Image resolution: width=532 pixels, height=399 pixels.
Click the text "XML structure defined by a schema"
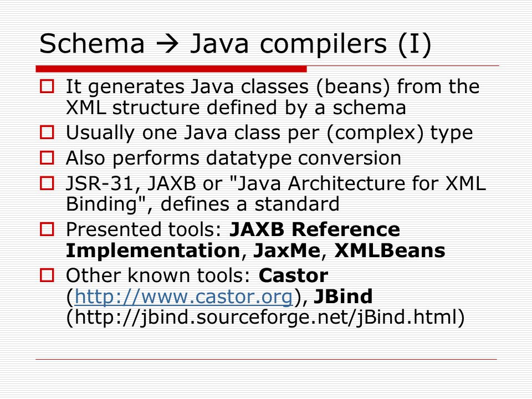click(x=236, y=108)
